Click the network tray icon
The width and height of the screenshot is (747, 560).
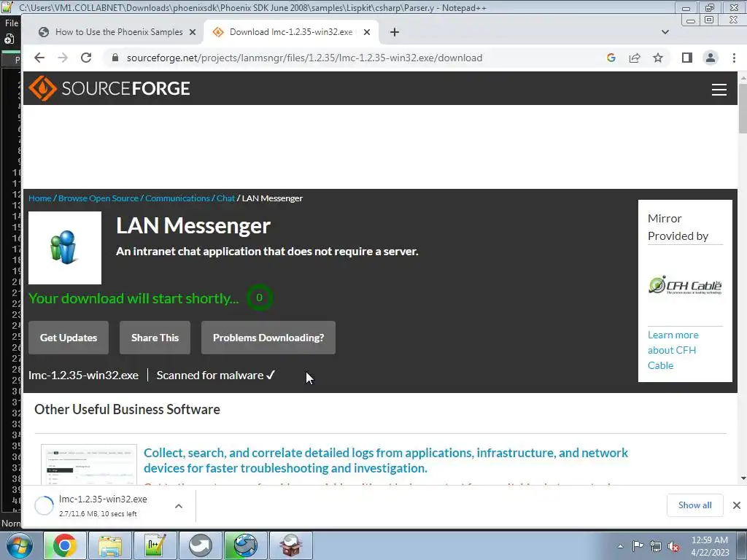(656, 546)
